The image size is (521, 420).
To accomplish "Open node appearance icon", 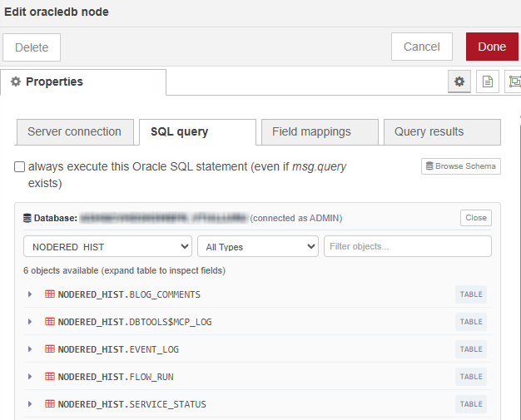I will [514, 82].
